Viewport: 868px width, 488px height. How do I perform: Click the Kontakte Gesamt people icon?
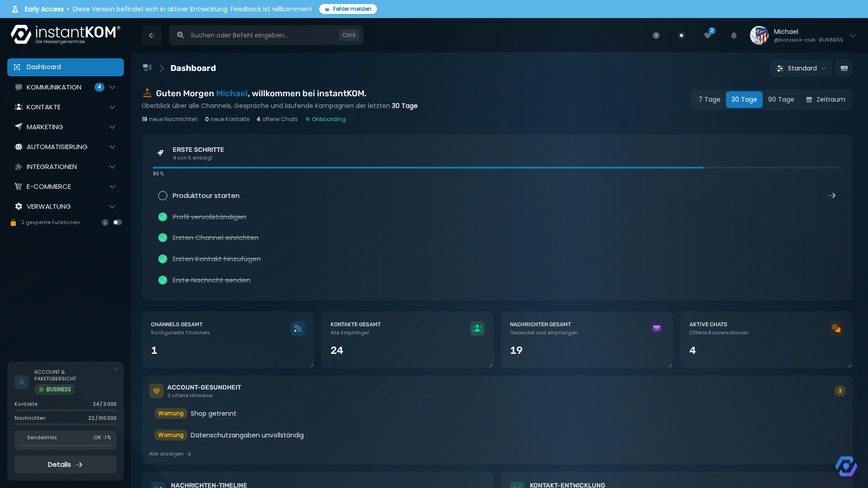477,328
